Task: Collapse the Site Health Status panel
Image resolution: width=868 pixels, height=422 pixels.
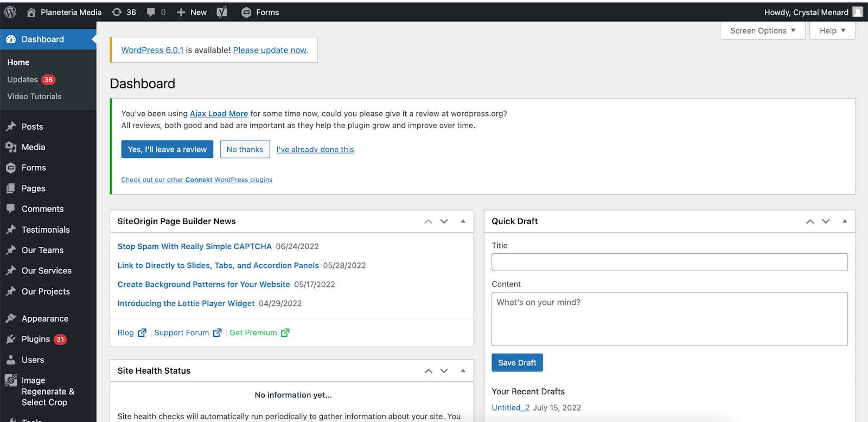Action: (463, 370)
